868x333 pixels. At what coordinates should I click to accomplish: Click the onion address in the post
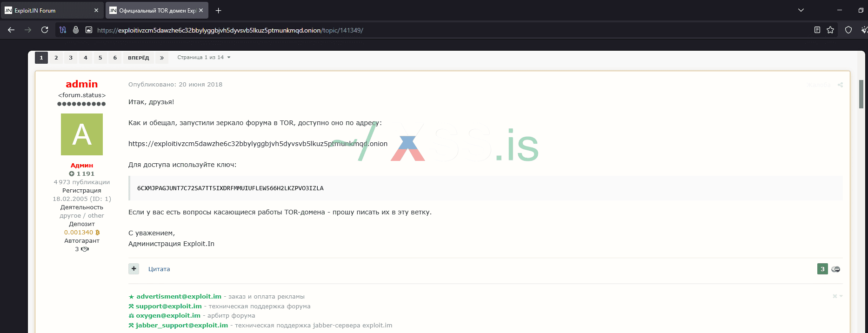point(258,144)
